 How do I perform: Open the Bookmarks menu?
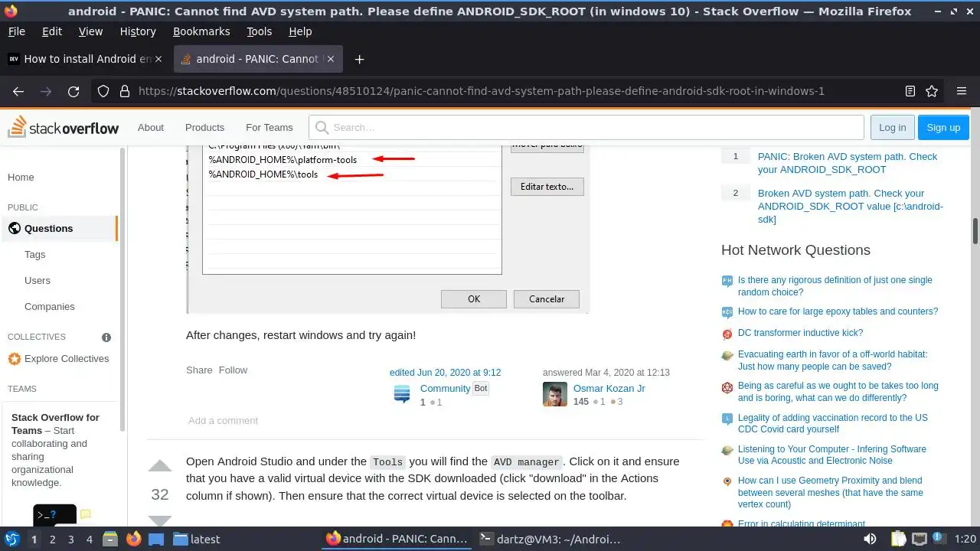click(x=201, y=31)
